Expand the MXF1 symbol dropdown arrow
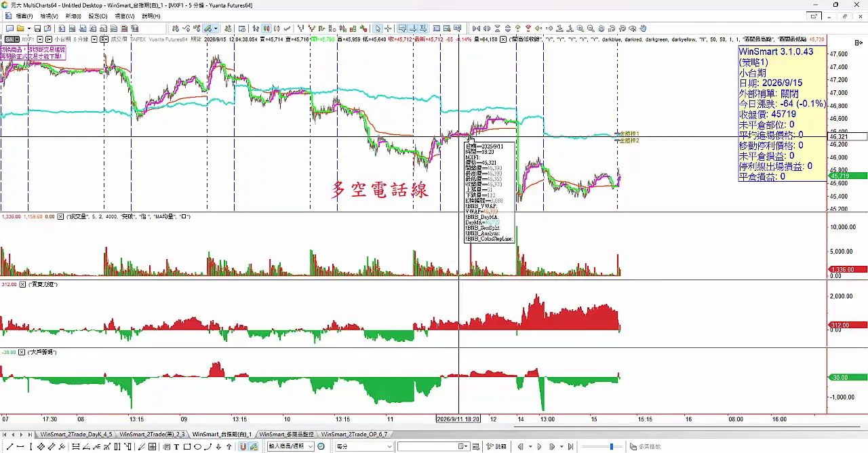868x453 pixels. [x=39, y=39]
